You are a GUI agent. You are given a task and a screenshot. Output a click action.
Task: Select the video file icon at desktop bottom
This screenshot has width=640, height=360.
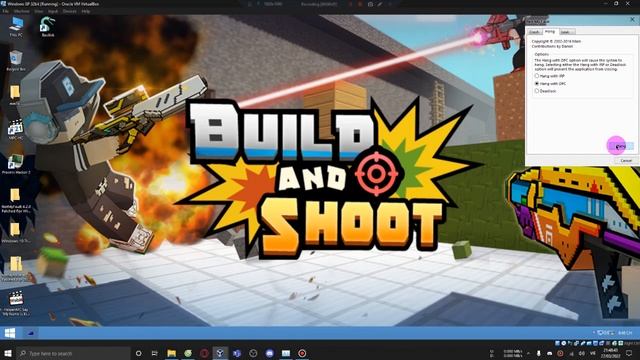pos(16,303)
